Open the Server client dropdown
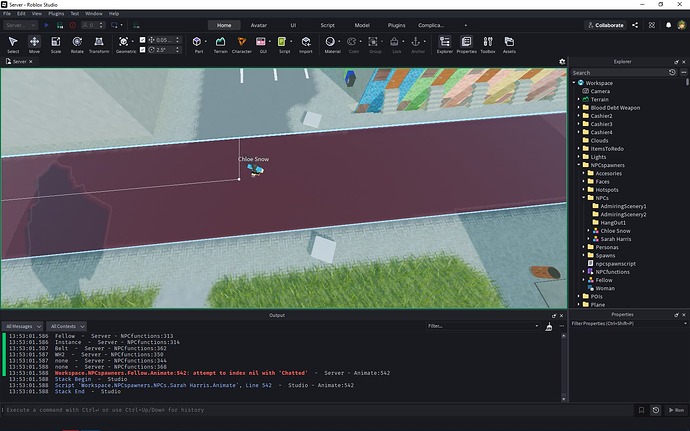The width and height of the screenshot is (690, 431). coord(20,25)
